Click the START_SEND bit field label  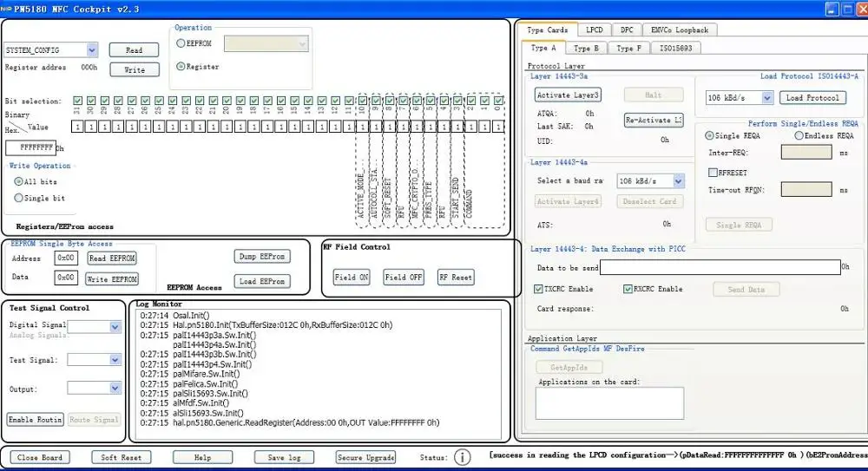click(456, 198)
